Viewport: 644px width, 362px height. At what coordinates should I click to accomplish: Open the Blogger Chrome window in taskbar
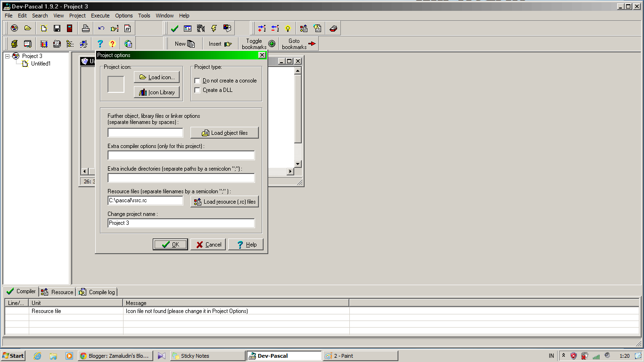click(116, 356)
